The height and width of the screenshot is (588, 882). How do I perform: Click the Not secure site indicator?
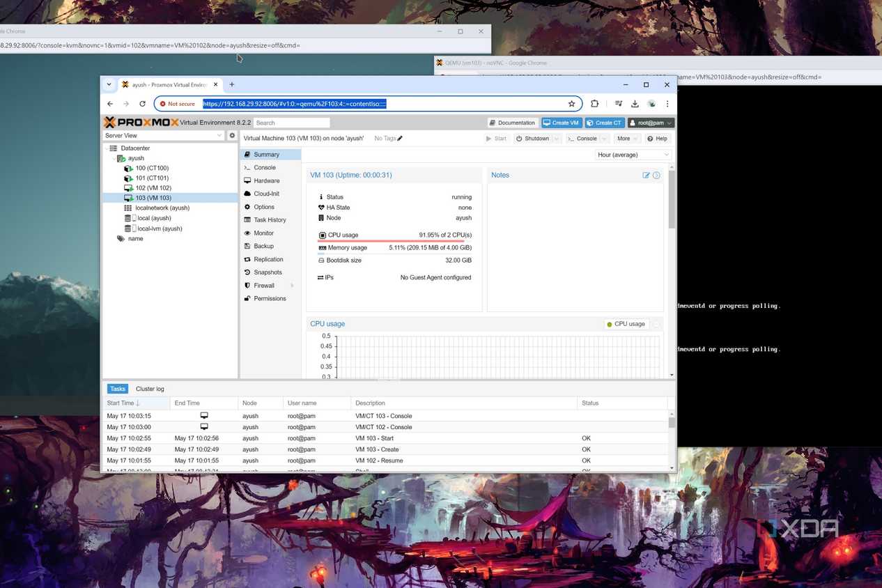click(x=177, y=104)
